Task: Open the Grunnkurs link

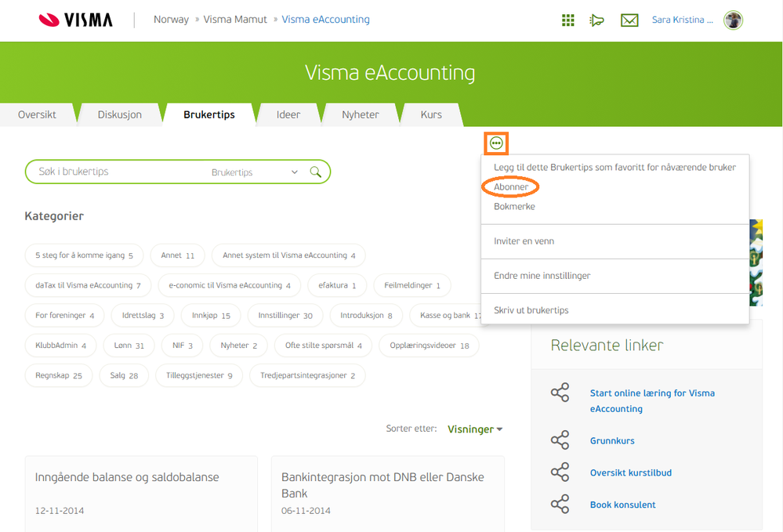Action: point(612,440)
